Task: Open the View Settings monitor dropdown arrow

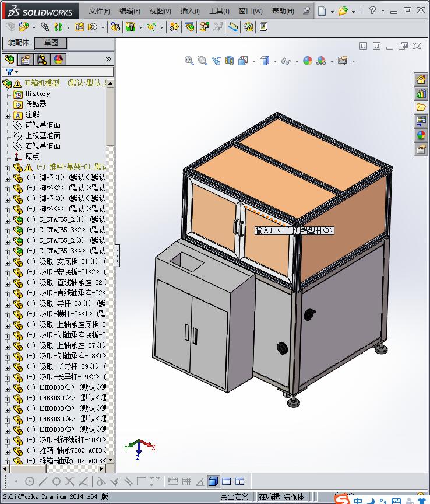Action: pyautogui.click(x=353, y=61)
